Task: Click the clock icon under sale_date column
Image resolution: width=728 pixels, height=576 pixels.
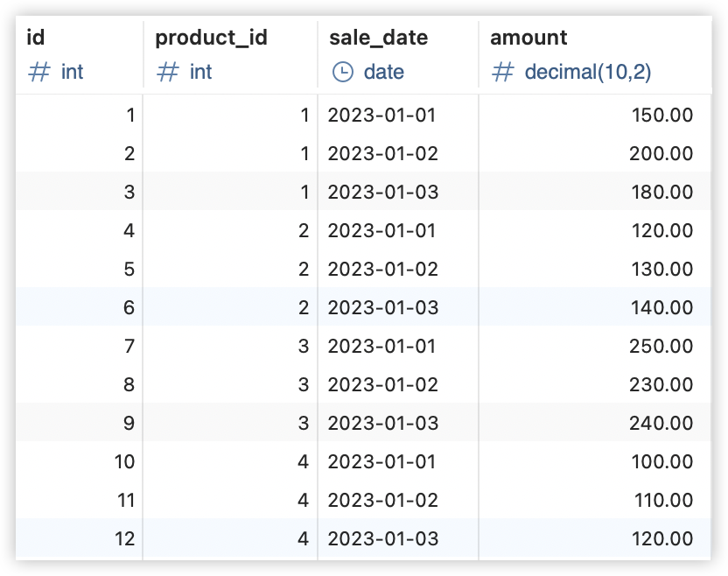Action: [343, 72]
